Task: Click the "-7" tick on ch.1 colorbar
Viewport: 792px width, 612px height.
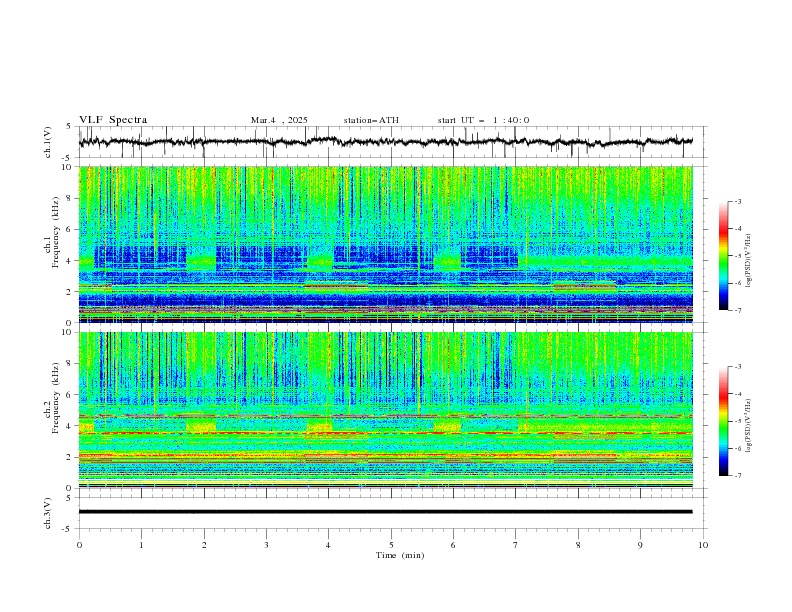Action: point(738,310)
